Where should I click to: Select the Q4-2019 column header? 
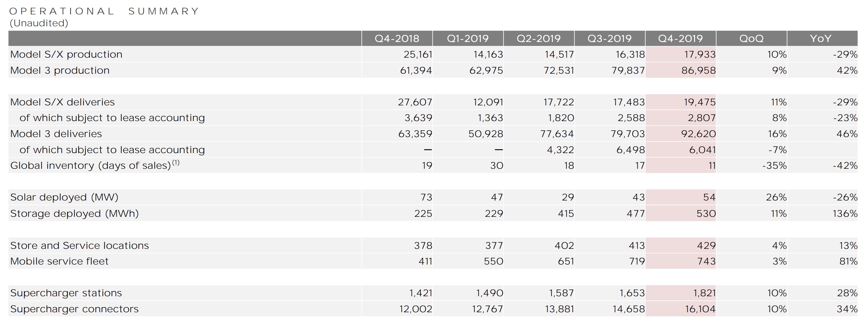tap(680, 38)
